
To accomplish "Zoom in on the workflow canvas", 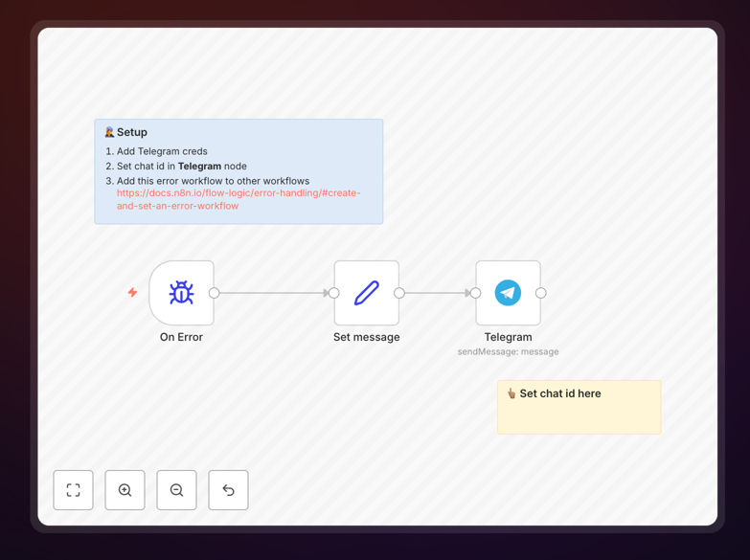I will (x=125, y=490).
